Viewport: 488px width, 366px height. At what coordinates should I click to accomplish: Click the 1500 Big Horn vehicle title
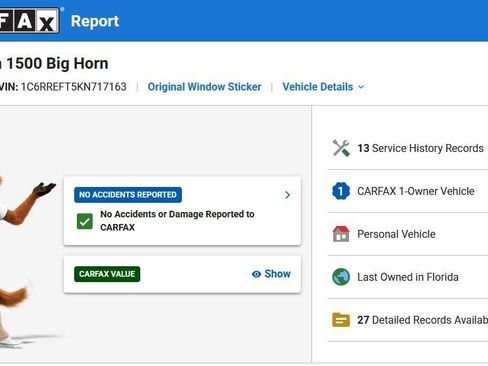(54, 63)
